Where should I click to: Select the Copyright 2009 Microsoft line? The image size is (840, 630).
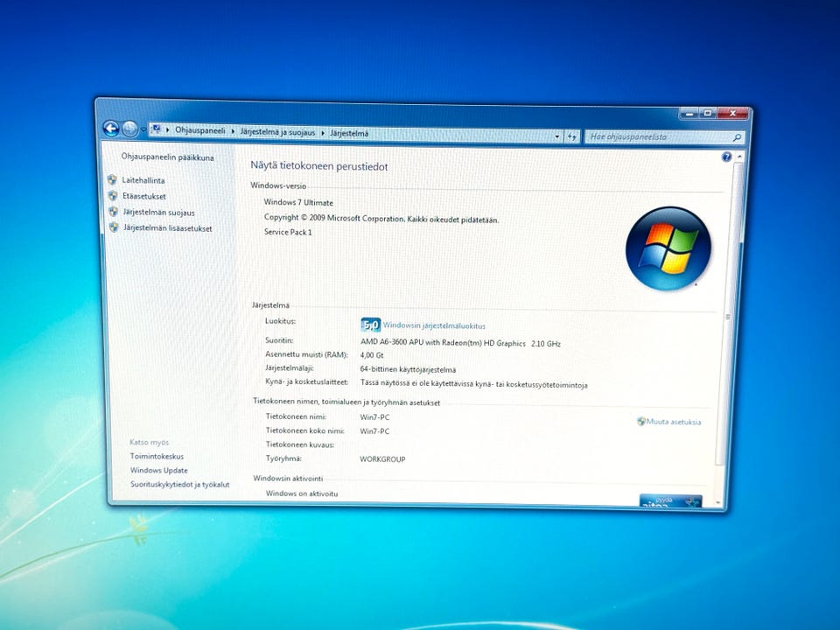(381, 219)
